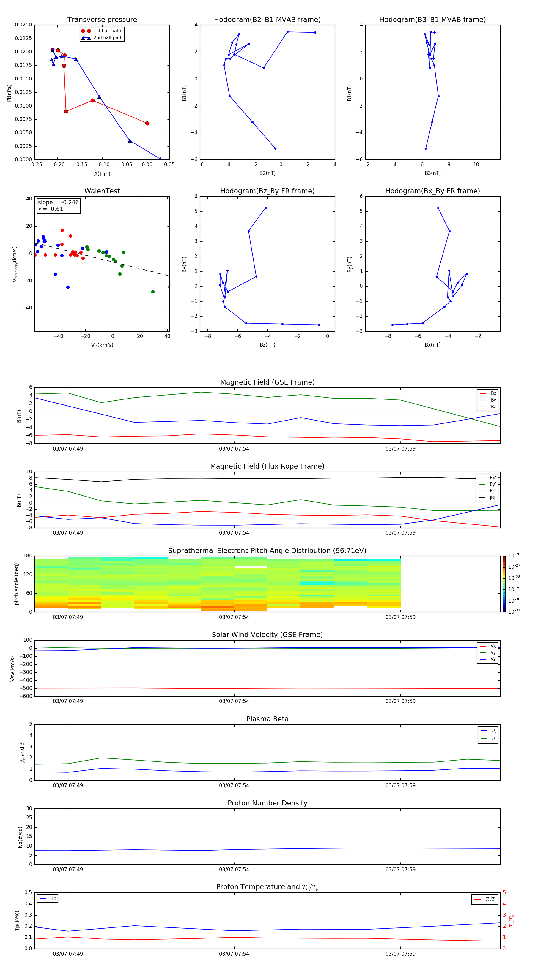
Task: Click the 'Pt(nPa)' y-axis label
Action: pos(9,92)
